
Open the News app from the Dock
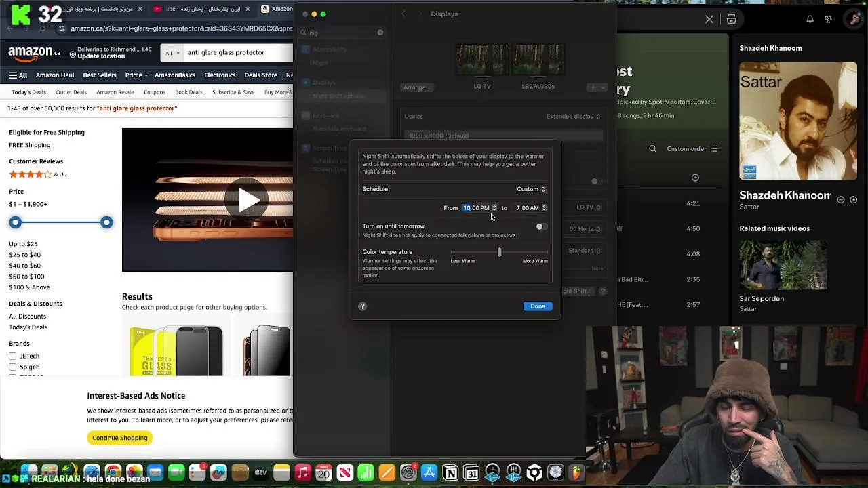click(x=345, y=472)
